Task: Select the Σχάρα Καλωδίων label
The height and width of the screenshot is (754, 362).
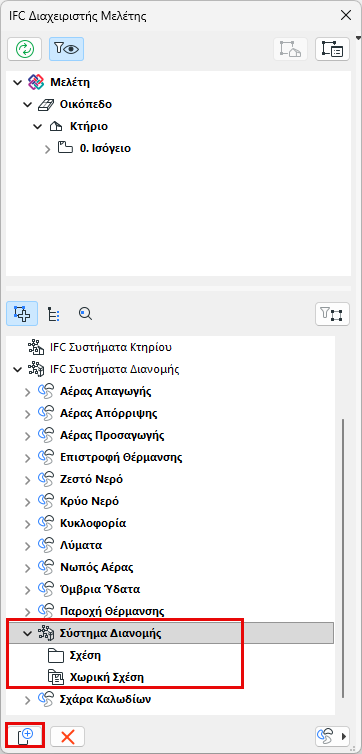Action: click(106, 699)
